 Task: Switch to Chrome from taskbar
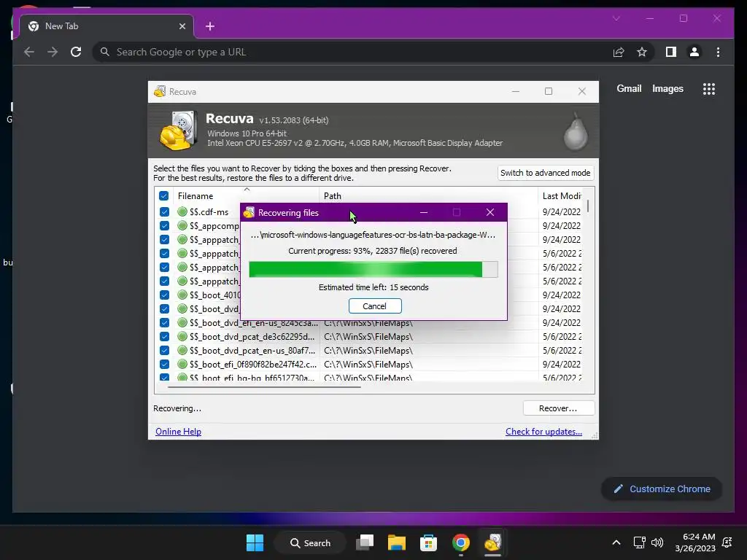[461, 542]
